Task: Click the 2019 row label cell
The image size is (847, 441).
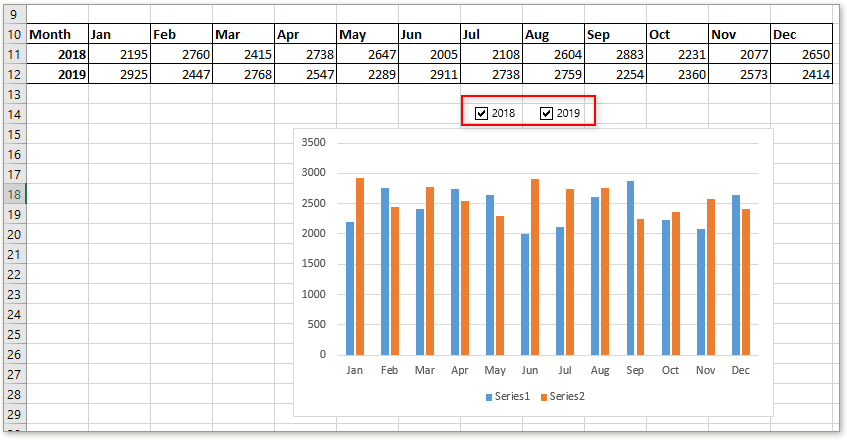Action: coord(57,74)
